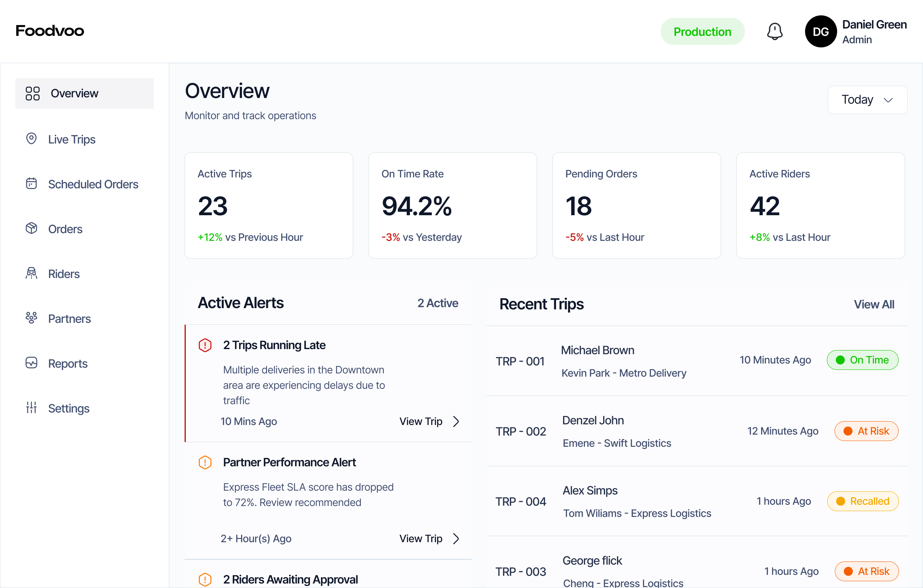Image resolution: width=923 pixels, height=588 pixels.
Task: Click the 2 Riders Awaiting Approval title
Action: pyautogui.click(x=291, y=580)
